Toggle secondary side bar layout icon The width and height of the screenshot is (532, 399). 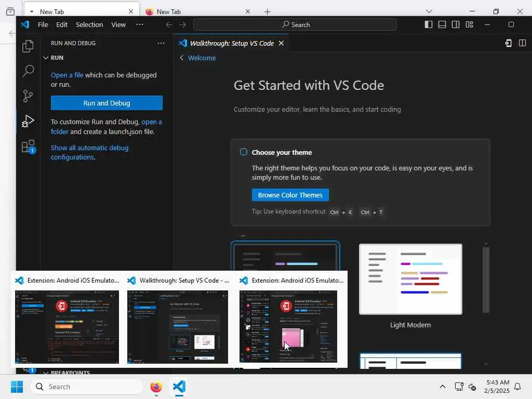(x=456, y=24)
